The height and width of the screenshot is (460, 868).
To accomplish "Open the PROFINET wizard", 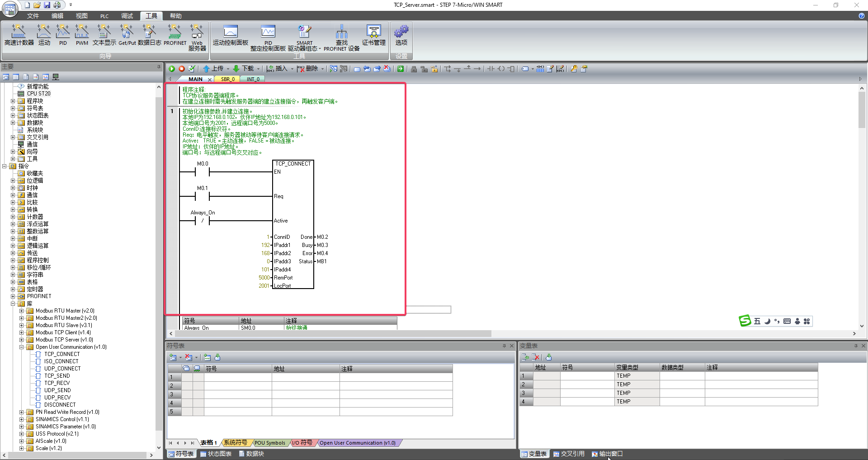I will coord(175,35).
